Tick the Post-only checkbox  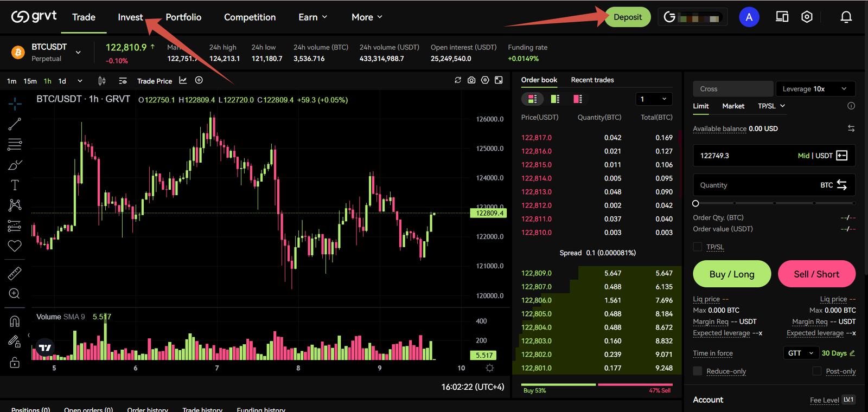point(817,371)
